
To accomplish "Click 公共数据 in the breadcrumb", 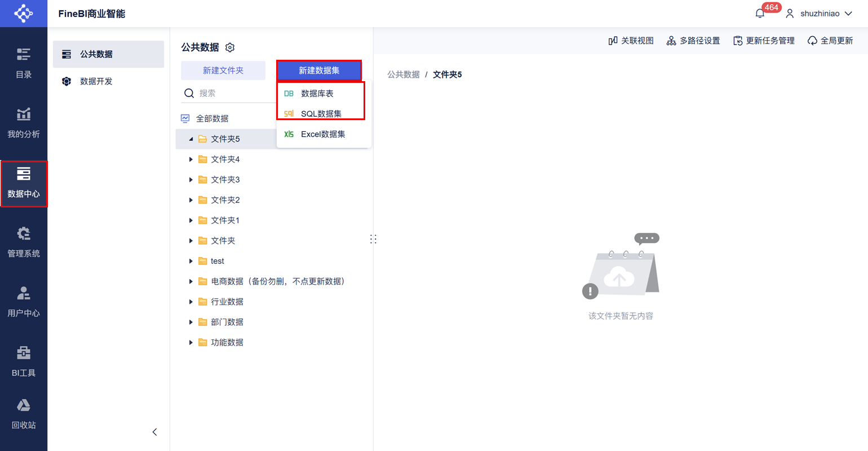I will coord(404,74).
